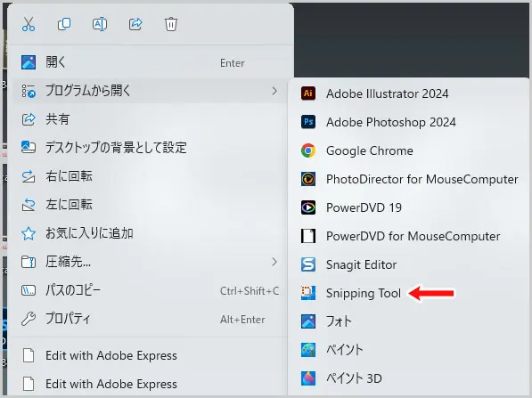Expand the chevron beside 圧縮先...
Viewport: 532px width, 398px height.
pyautogui.click(x=274, y=262)
